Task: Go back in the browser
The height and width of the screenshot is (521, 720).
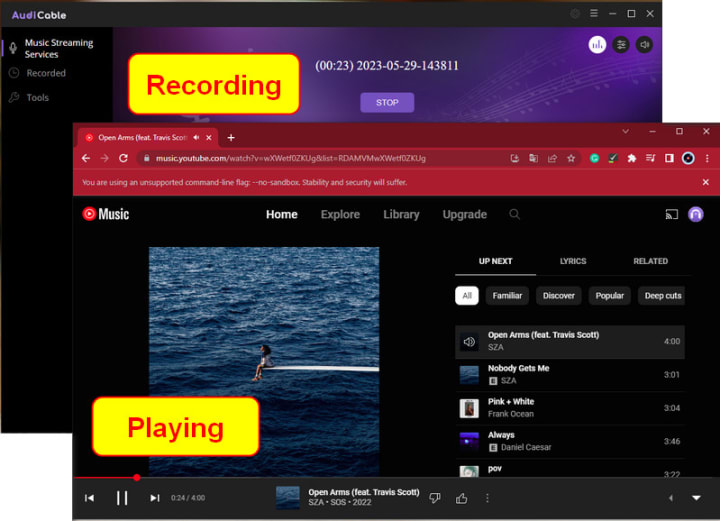Action: tap(86, 158)
